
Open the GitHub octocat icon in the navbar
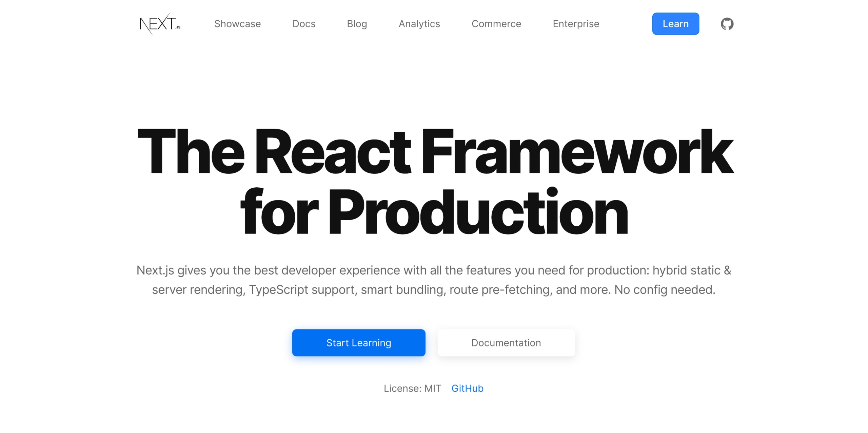[x=727, y=24]
